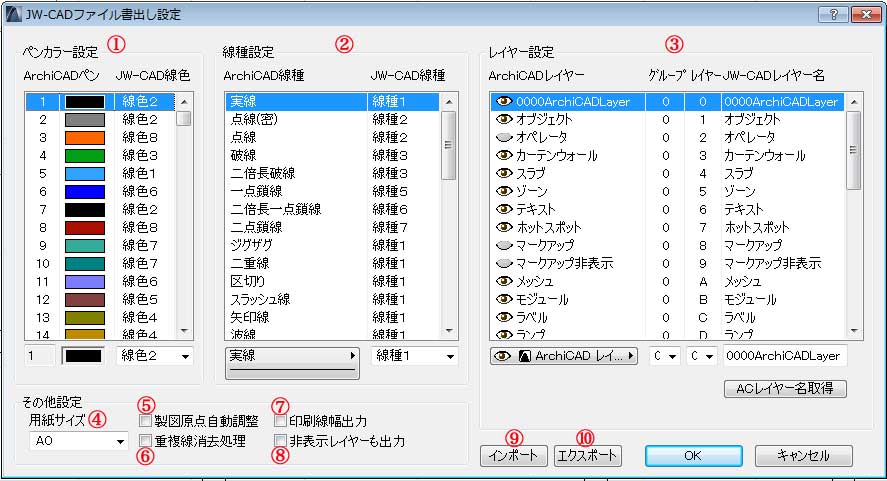Screen dimensions: 887x481
Task: Select the dark blue swatch of pen 6
Action: (x=85, y=192)
